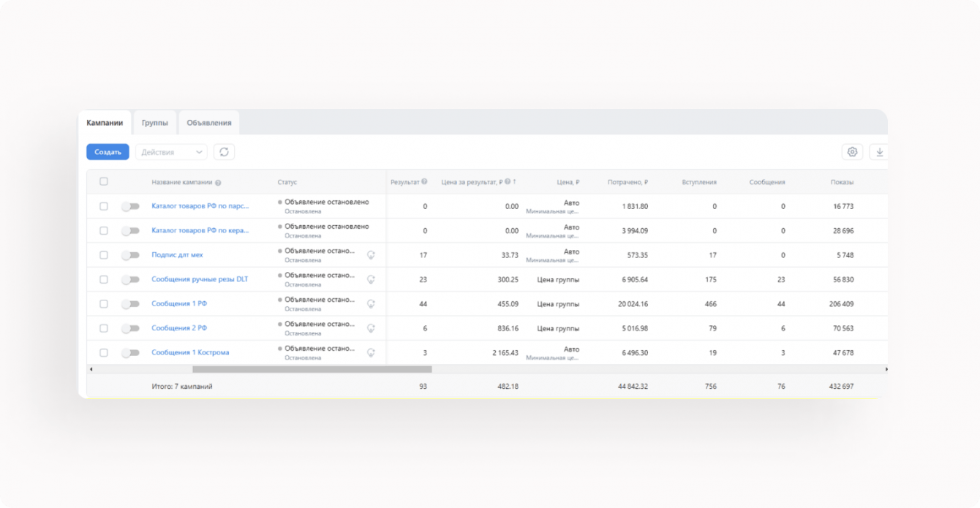
Task: Click the download export icon
Action: coord(879,152)
